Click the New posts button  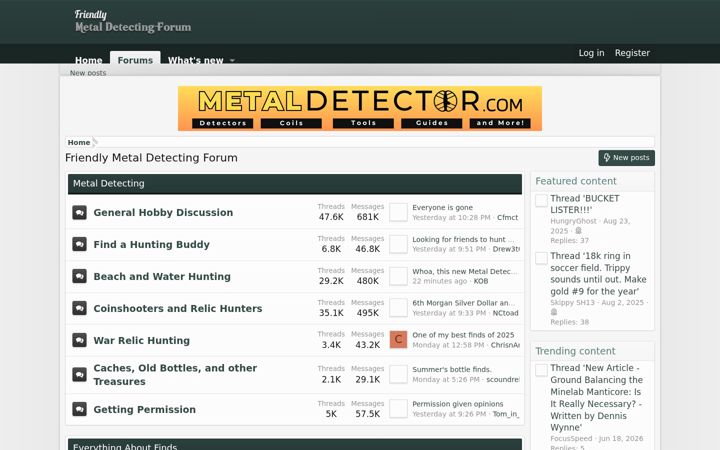click(626, 158)
